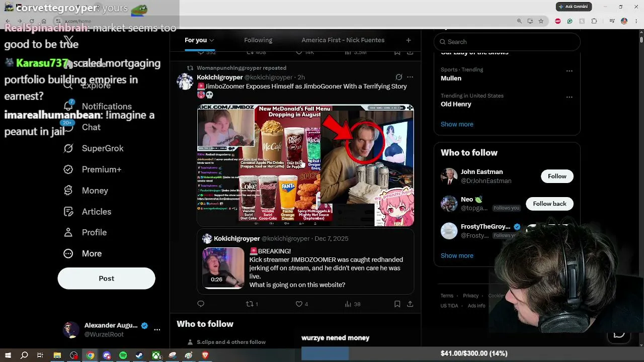Click in the X Search field

[x=507, y=42]
